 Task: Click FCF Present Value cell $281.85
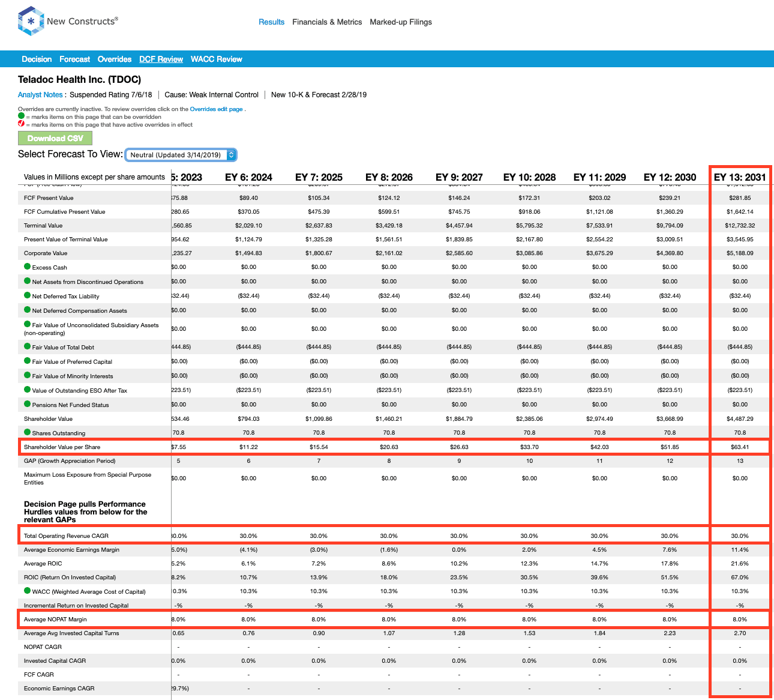click(740, 198)
